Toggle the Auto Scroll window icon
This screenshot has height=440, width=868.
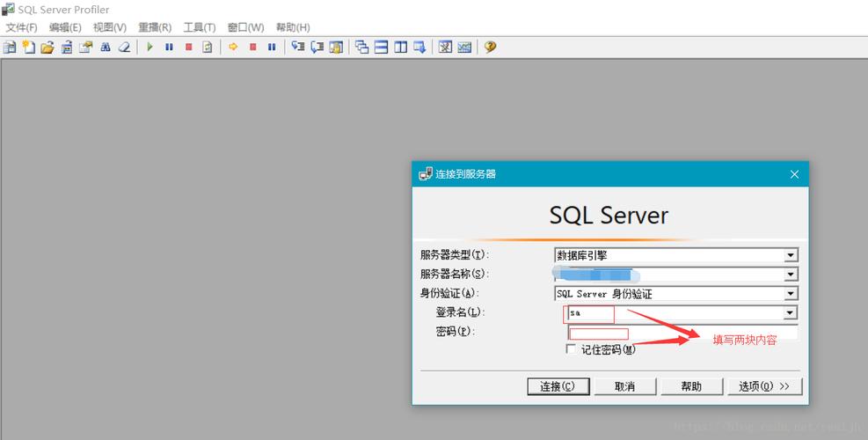point(419,48)
